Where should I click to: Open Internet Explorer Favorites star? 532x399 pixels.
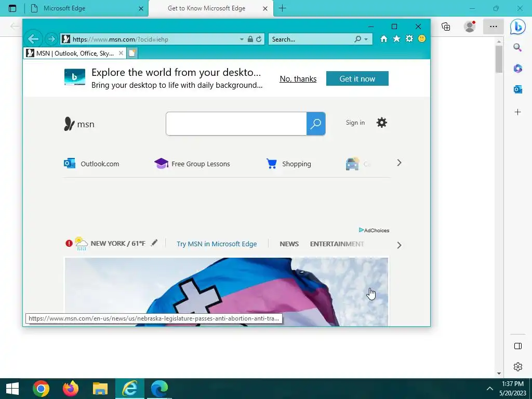396,39
